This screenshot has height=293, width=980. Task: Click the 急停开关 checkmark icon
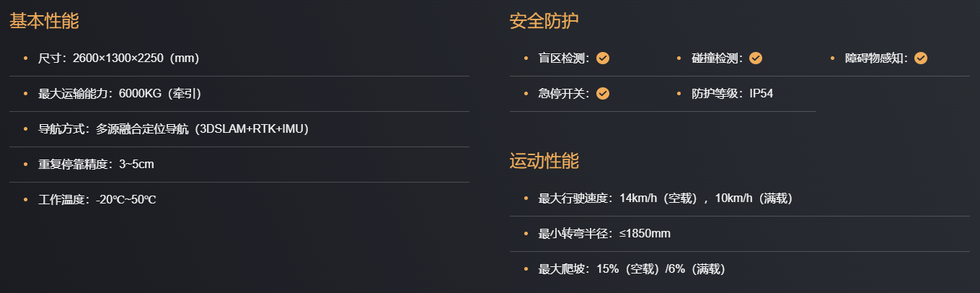603,94
